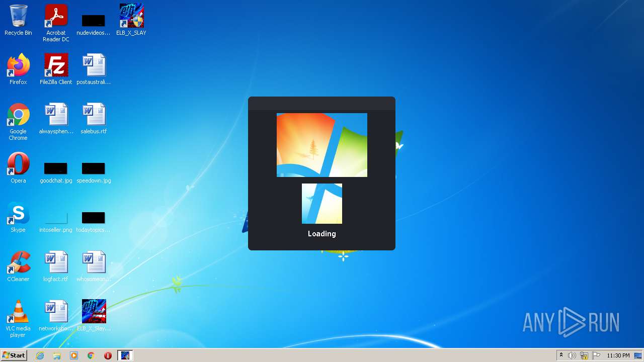Screen dimensions: 644x362
Task: Open Windows Media Player taskbar icon
Action: point(74,355)
